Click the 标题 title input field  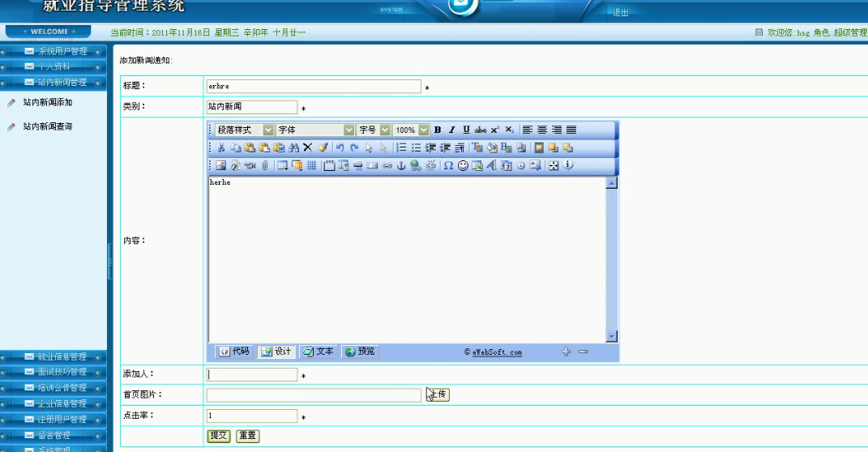pyautogui.click(x=314, y=87)
